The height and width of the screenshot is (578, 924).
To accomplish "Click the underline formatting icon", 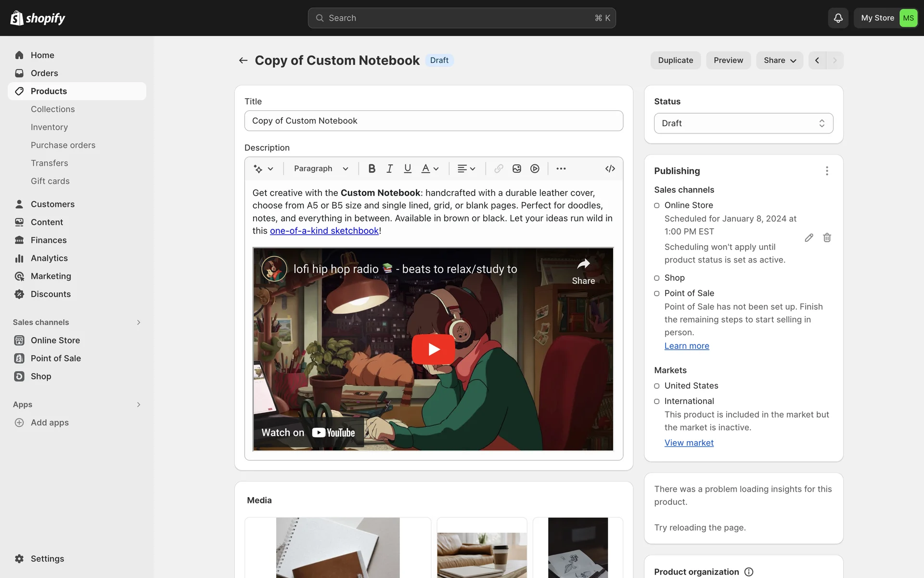I will (x=408, y=169).
